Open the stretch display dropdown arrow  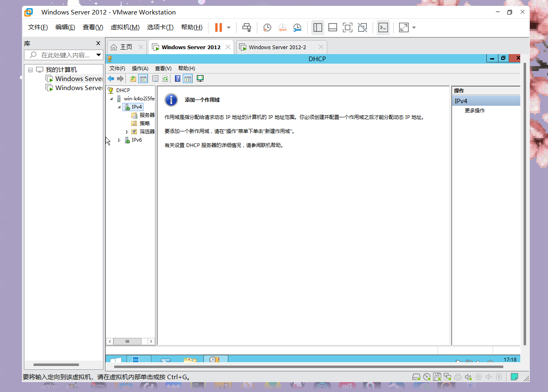[x=414, y=28]
